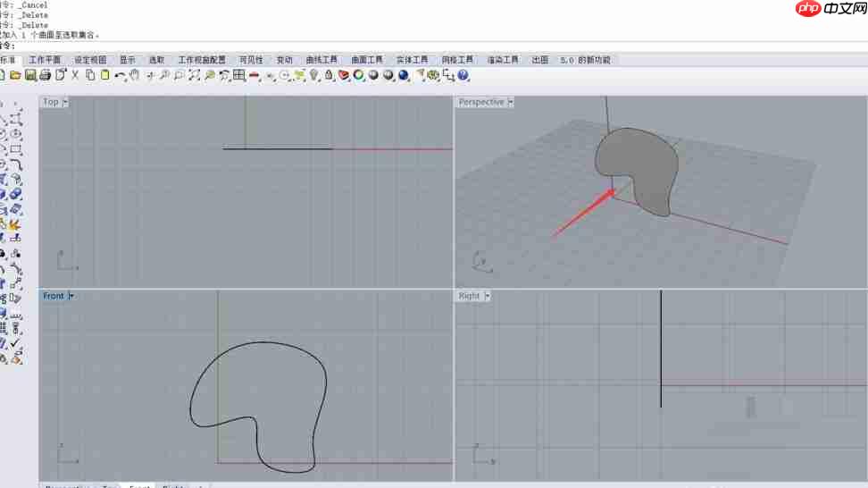Set shaded viewport gray sphere icon
This screenshot has height=488, width=868.
[373, 75]
